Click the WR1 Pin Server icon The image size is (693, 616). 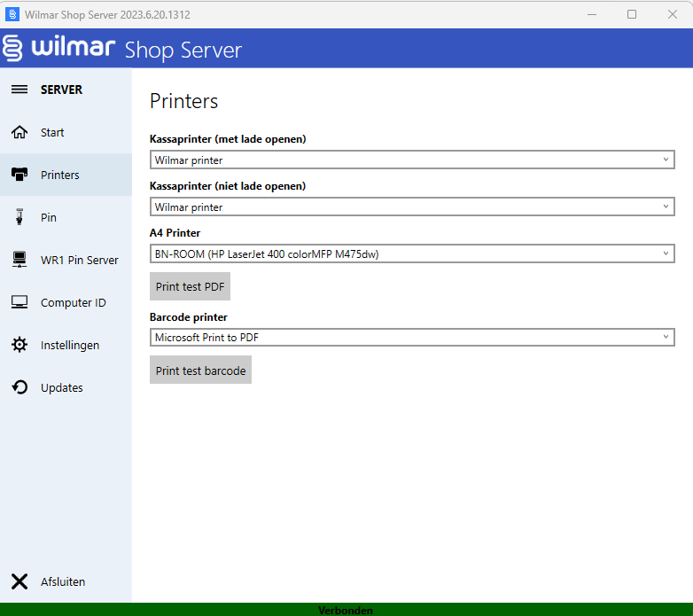point(19,260)
